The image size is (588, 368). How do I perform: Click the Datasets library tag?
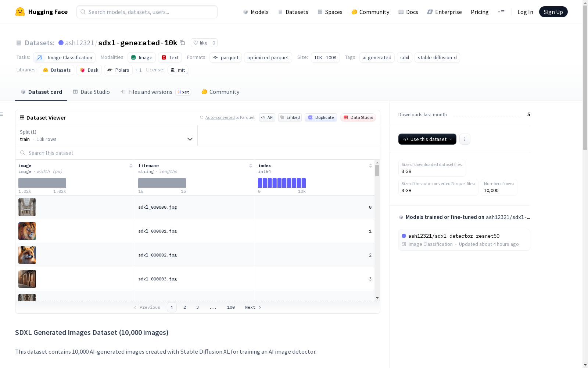57,70
